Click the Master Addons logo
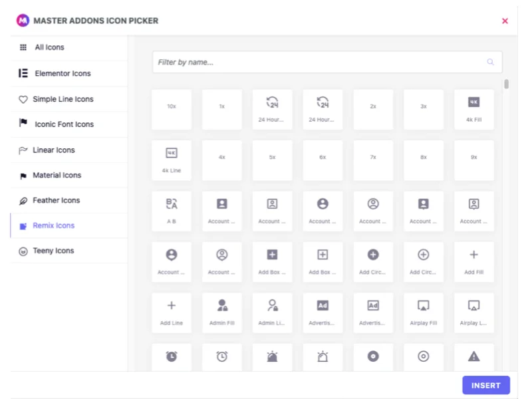 tap(23, 21)
